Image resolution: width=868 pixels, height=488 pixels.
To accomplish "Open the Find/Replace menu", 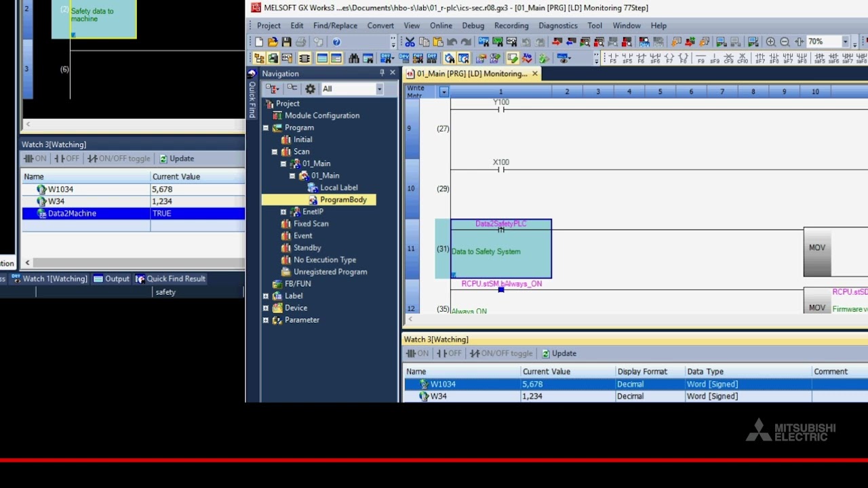I will point(335,26).
